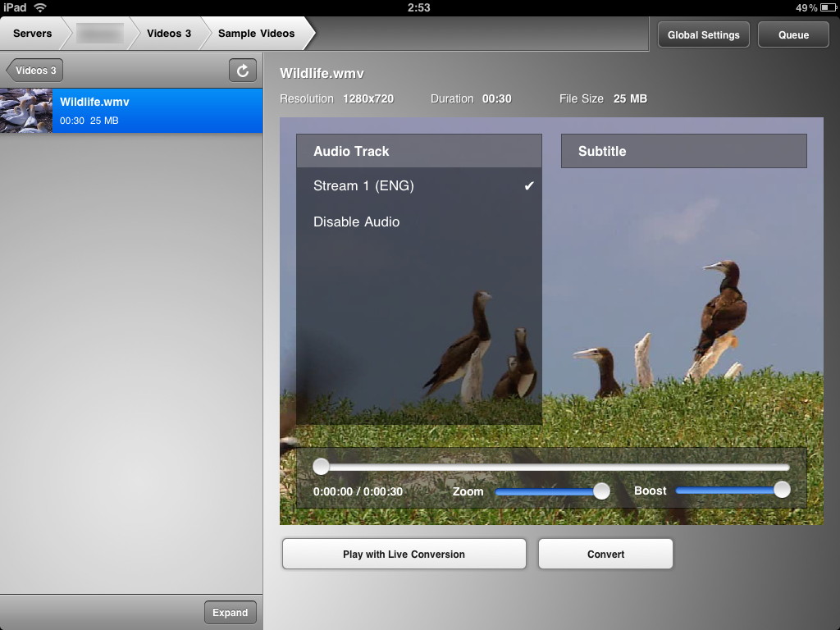Go to Servers in the breadcrumb
Image resolution: width=840 pixels, height=630 pixels.
coord(32,34)
